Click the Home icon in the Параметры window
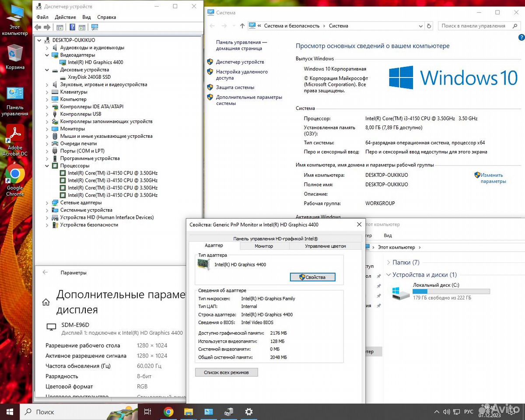Viewport: 525px width, 420px height. coord(45,302)
